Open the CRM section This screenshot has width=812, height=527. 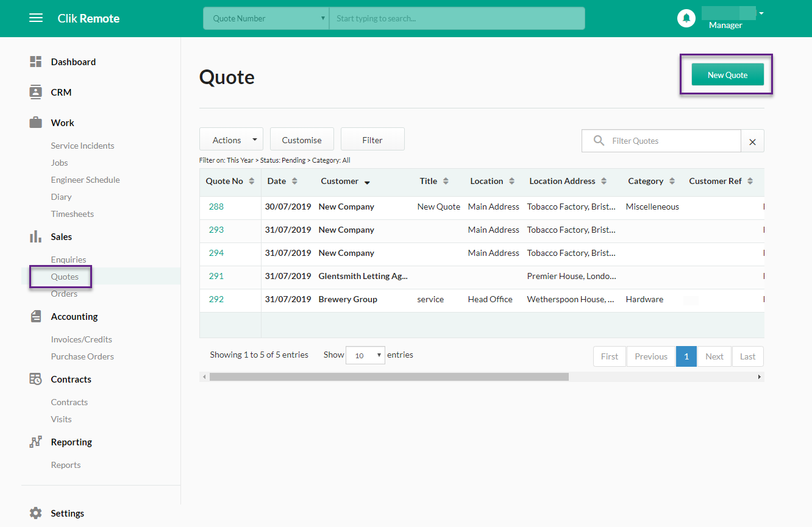point(61,92)
